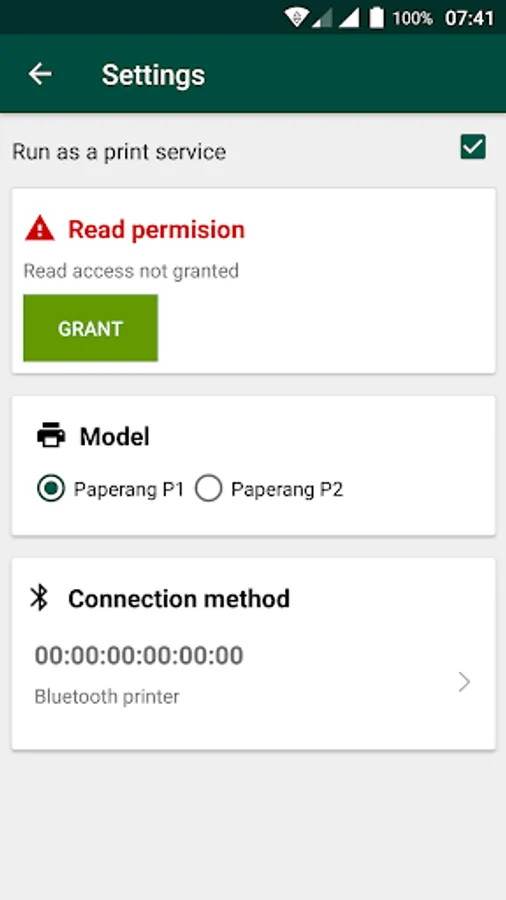The image size is (506, 900).
Task: Tap the full cellular signal icon
Action: (x=349, y=18)
